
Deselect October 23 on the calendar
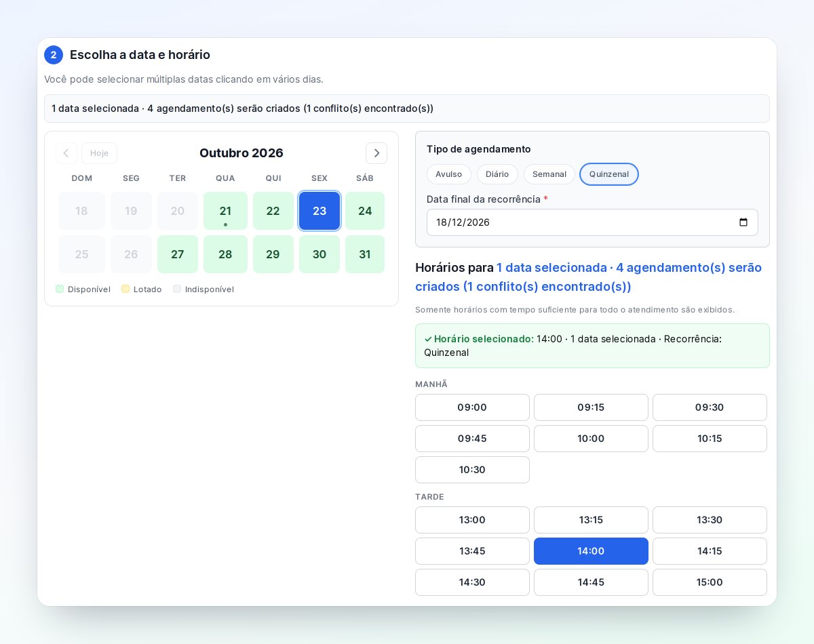coord(319,211)
